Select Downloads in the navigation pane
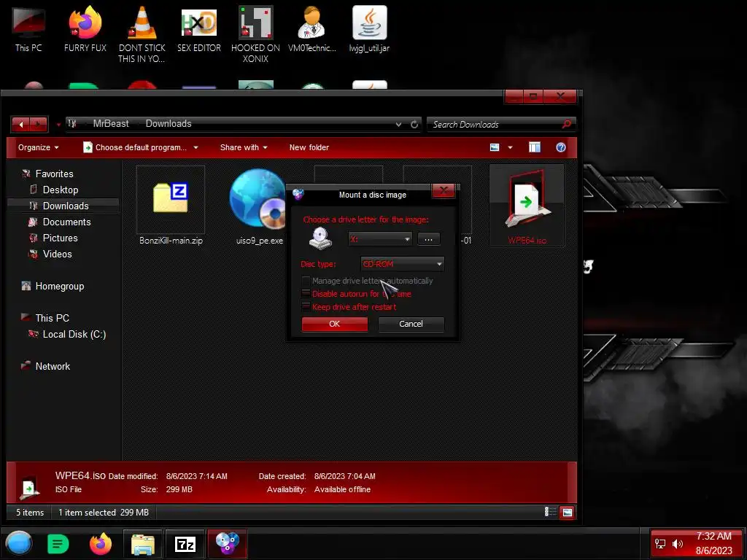The image size is (747, 560). click(65, 206)
